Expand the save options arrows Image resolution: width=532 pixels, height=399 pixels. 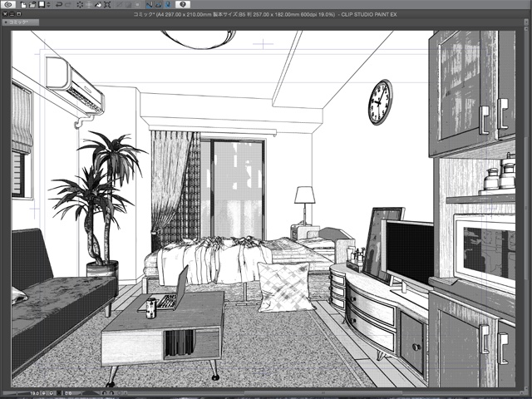[48, 5]
